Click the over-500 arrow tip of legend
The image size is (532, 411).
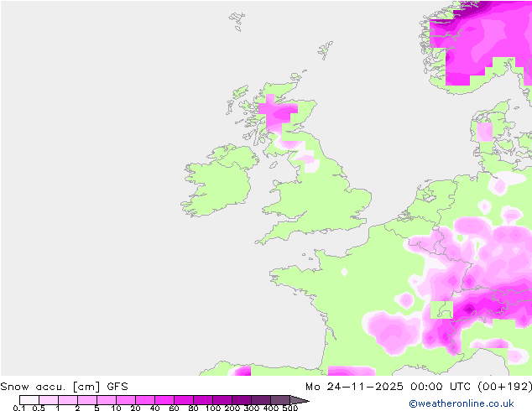point(300,400)
